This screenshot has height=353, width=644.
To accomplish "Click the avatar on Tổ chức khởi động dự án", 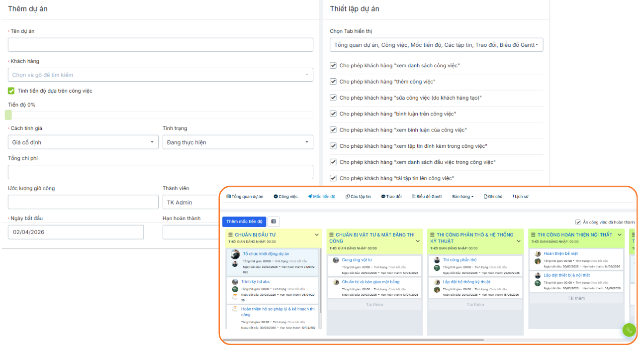I will tap(235, 254).
